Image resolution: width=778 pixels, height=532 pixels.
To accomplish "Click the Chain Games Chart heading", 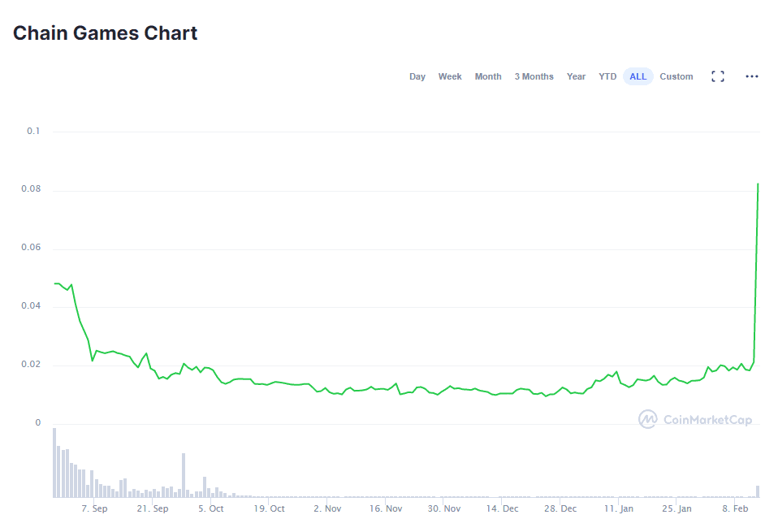I will click(105, 33).
